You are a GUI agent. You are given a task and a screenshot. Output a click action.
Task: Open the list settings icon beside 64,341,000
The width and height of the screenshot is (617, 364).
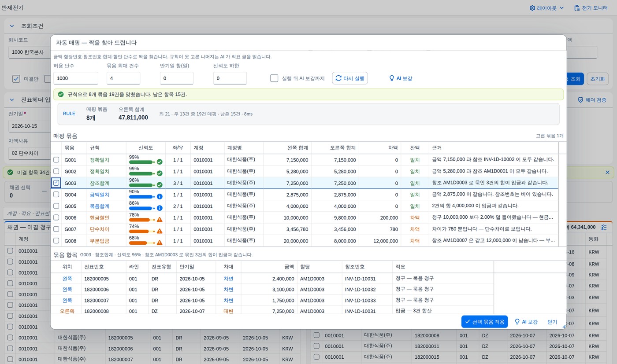604,227
